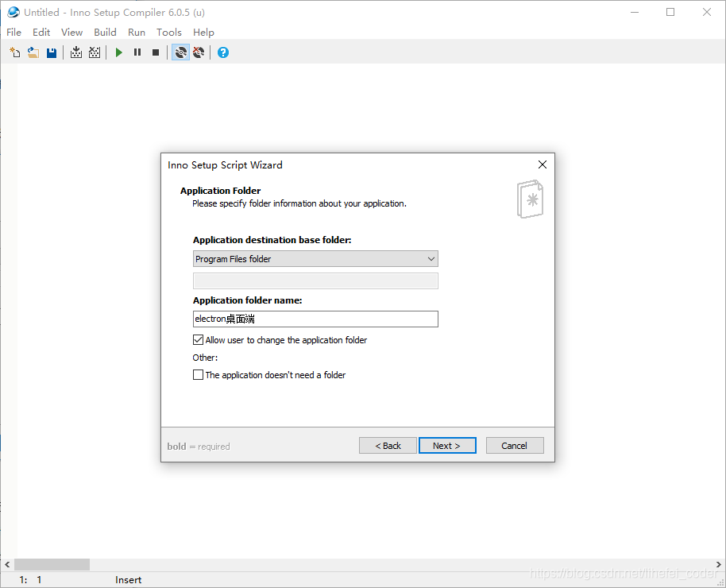The height and width of the screenshot is (588, 726).
Task: Click the Compile toolbar icon
Action: [76, 52]
